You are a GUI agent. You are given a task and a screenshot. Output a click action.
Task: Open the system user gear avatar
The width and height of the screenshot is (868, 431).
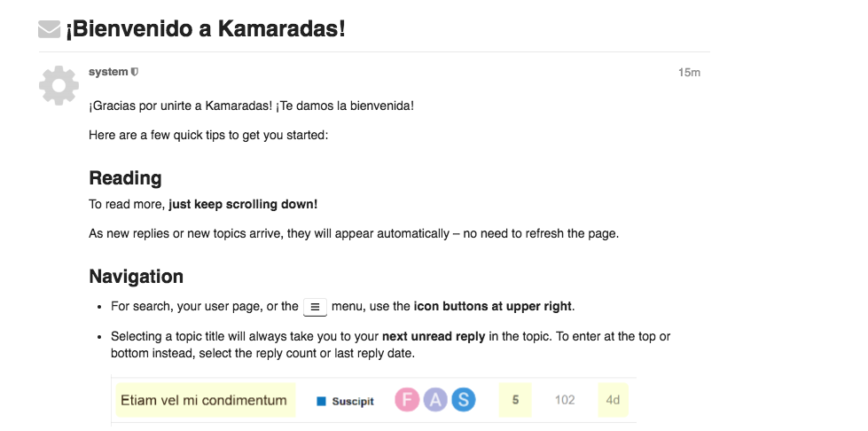tap(59, 85)
